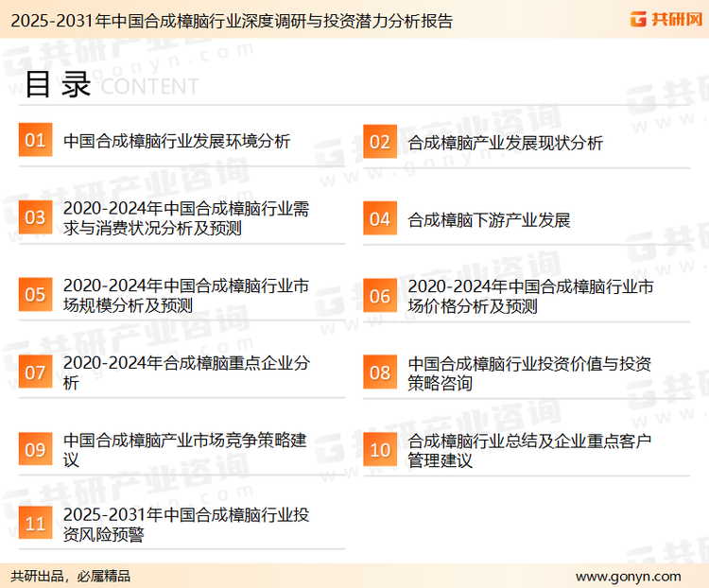Select 产业市场竞争策略建议 chapter text
The width and height of the screenshot is (709, 588).
pos(185,450)
